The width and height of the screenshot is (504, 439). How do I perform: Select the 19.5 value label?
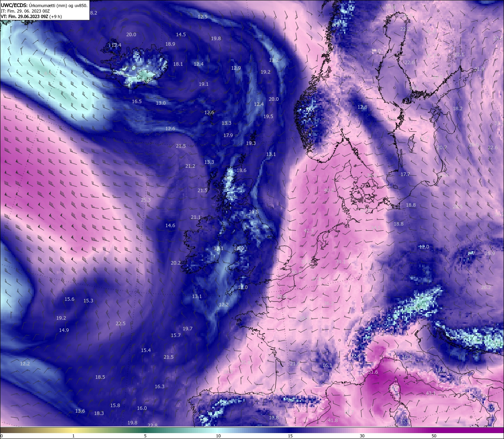pos(268,117)
